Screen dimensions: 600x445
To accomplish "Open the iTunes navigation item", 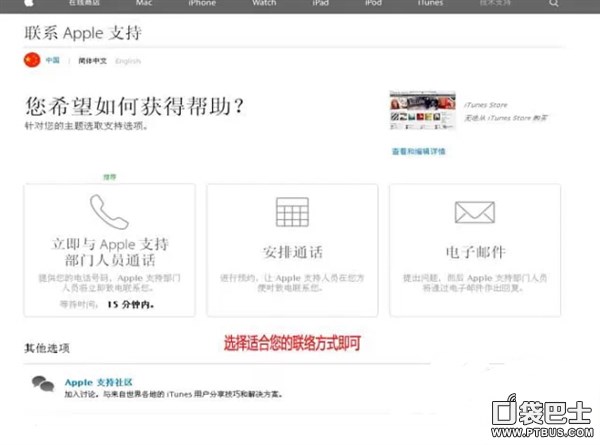I will click(431, 4).
